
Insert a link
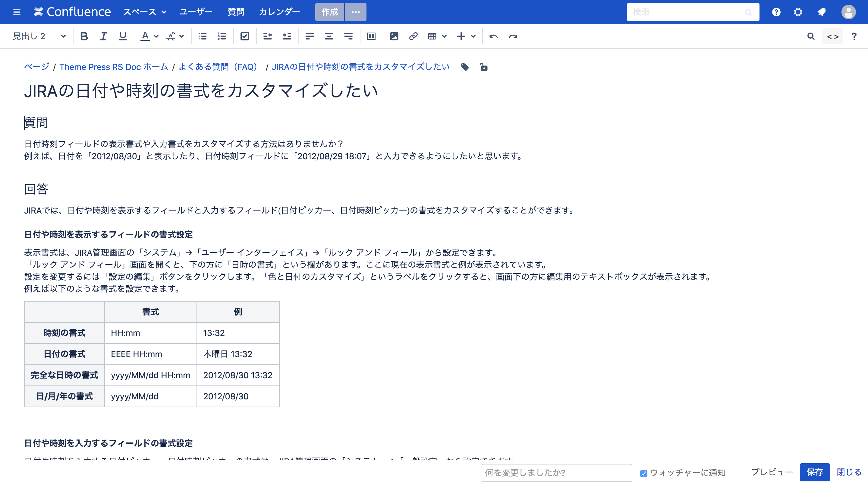click(x=413, y=36)
